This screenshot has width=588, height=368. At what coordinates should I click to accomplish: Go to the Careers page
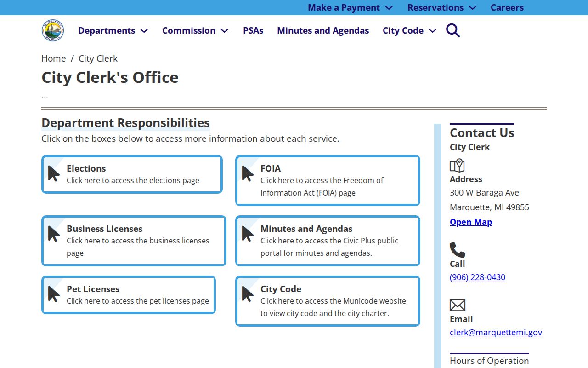pyautogui.click(x=507, y=7)
